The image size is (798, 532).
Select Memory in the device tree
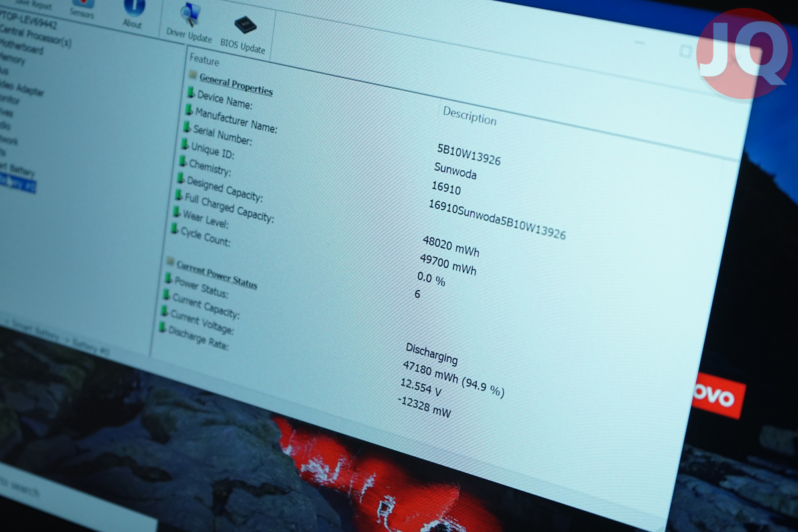12,59
